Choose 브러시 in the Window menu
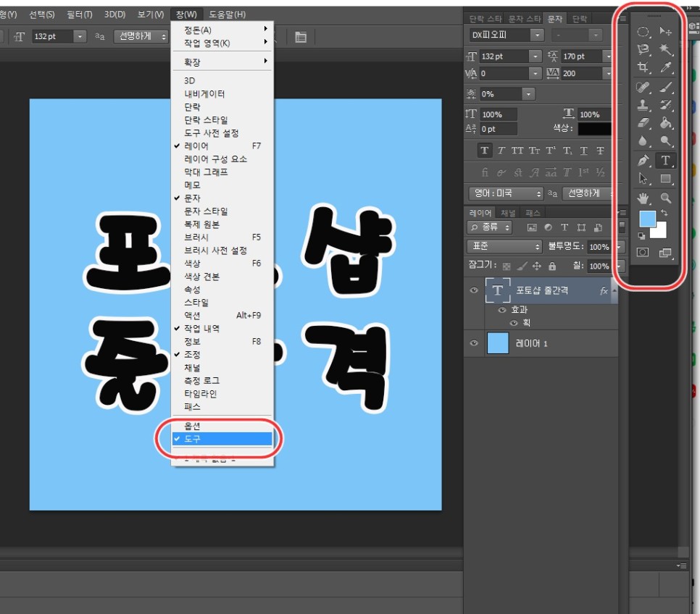Image resolution: width=700 pixels, height=614 pixels. [222, 237]
